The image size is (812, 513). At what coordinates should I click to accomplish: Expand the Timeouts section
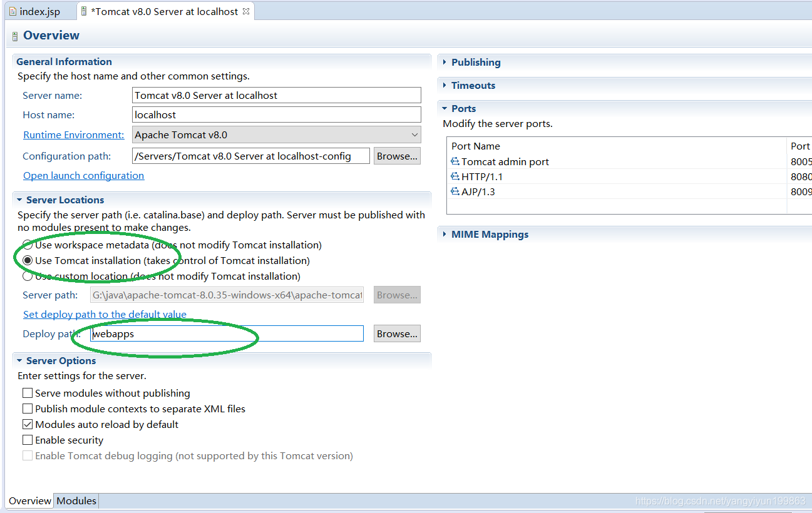click(x=445, y=85)
